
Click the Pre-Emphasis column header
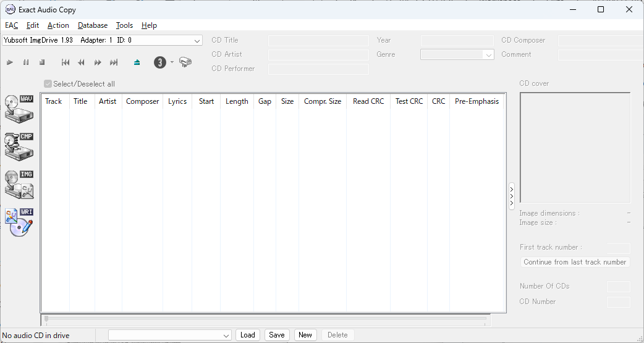point(477,101)
